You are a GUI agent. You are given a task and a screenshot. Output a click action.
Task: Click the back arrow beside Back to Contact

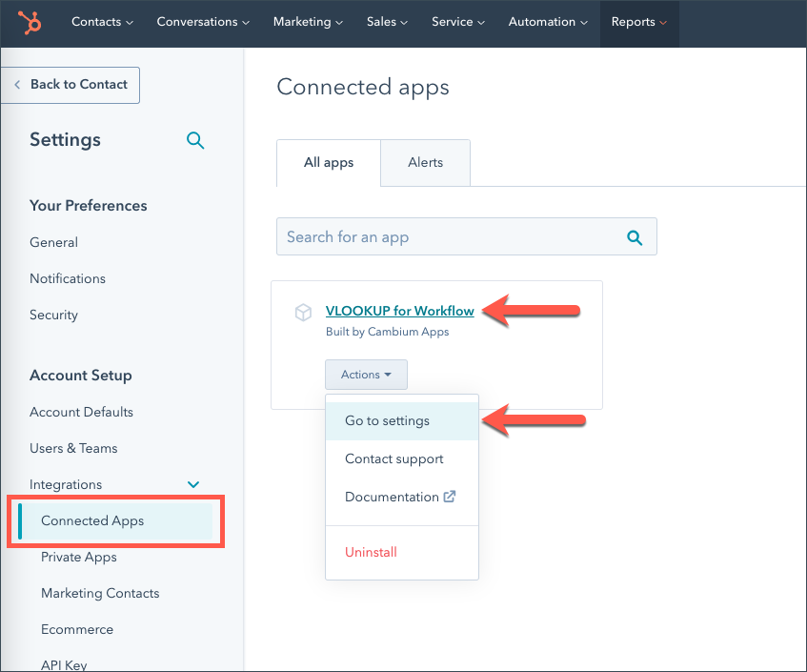click(x=17, y=85)
